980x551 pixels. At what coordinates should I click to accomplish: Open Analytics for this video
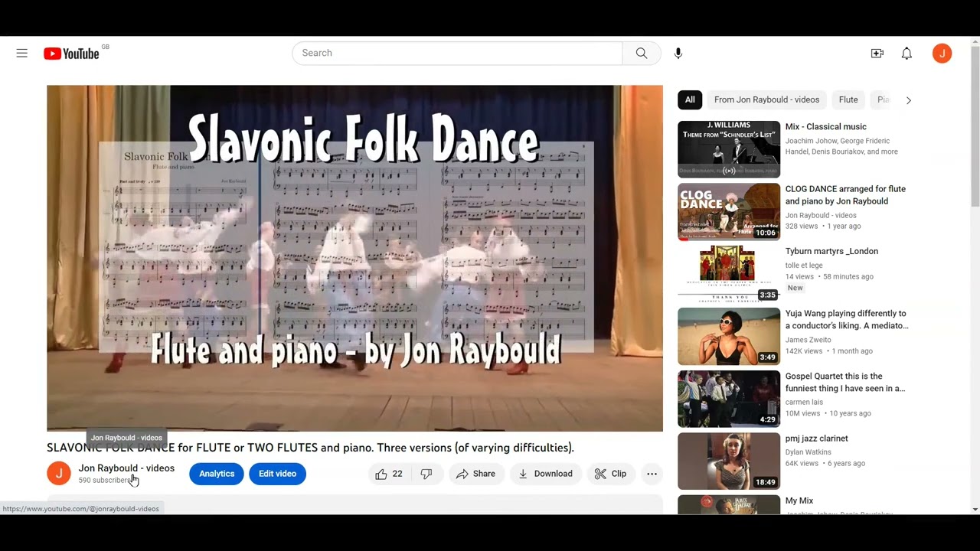[x=217, y=474]
